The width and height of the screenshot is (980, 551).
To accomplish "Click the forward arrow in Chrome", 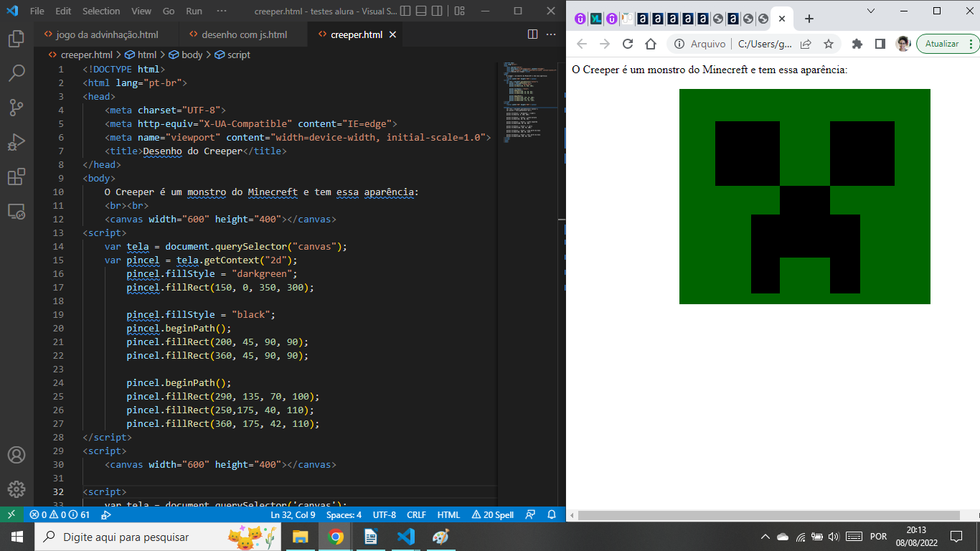I will point(605,44).
